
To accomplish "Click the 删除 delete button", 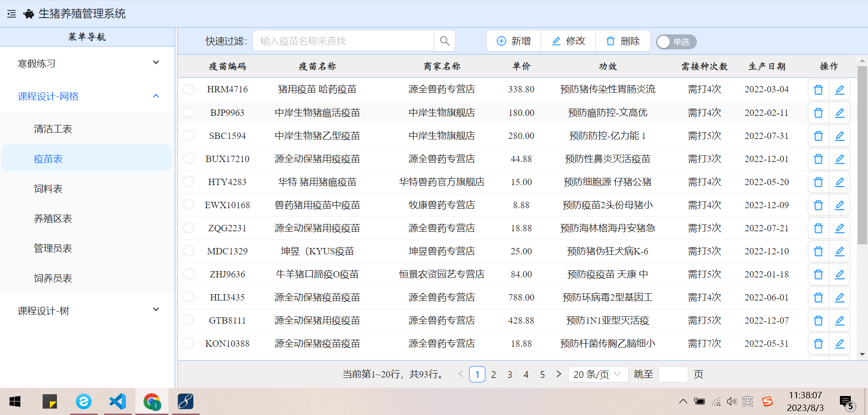I will tap(623, 41).
